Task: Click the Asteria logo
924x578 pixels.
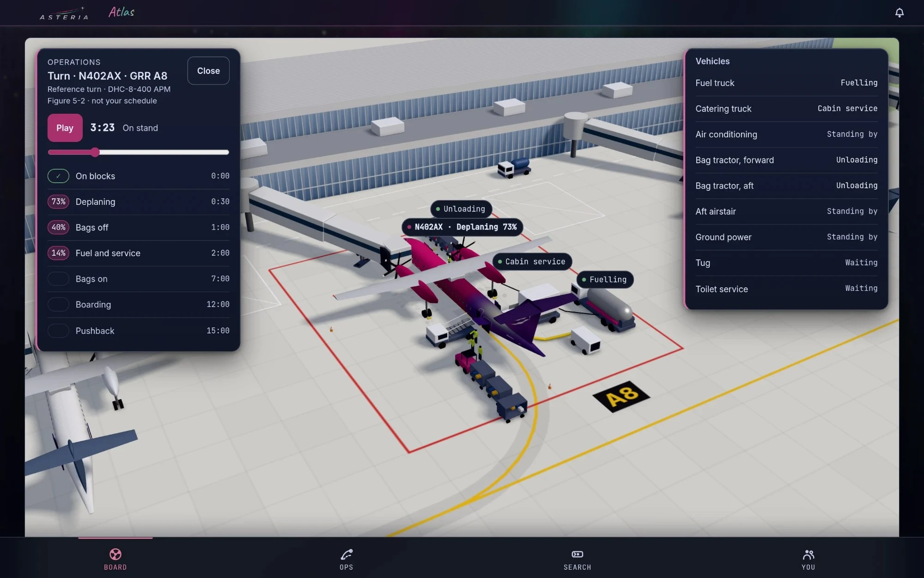Action: [64, 14]
